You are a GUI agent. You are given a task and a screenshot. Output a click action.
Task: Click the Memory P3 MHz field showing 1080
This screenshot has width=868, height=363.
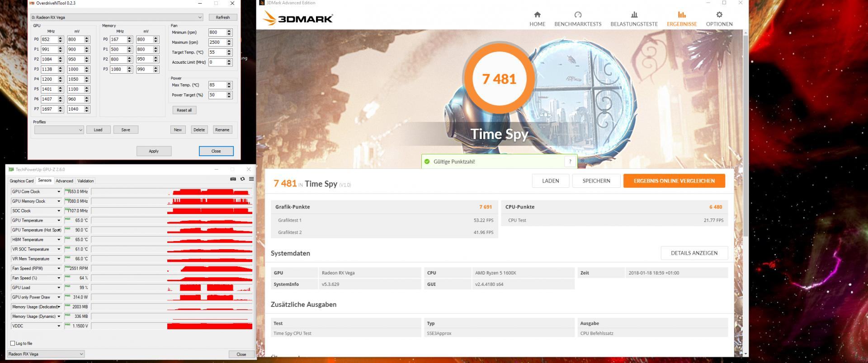tap(118, 69)
